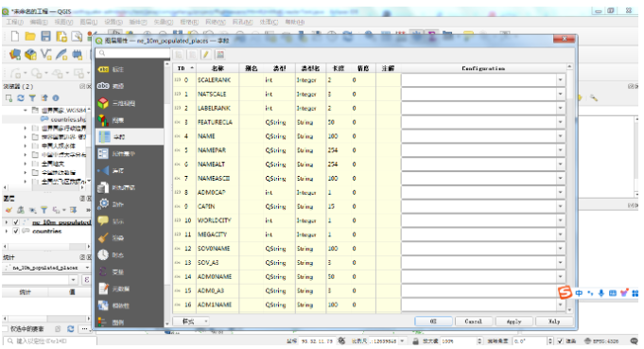Expand the ne_10m_populated layer node
This screenshot has width=644, height=349.
(7, 222)
